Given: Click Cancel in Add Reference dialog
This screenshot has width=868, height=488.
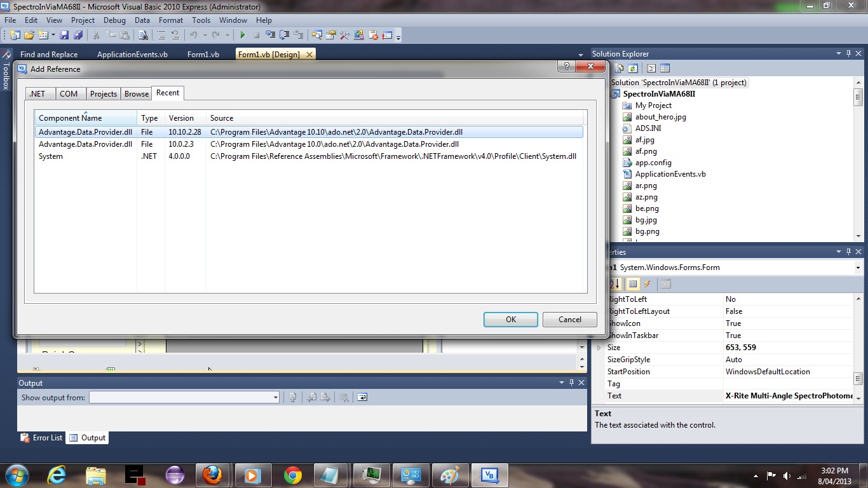Looking at the screenshot, I should click(x=570, y=320).
